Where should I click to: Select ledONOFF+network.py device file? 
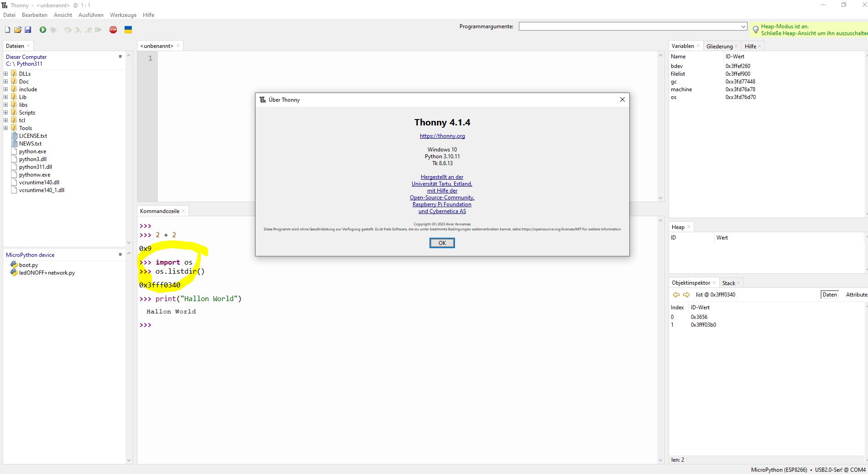[47, 273]
